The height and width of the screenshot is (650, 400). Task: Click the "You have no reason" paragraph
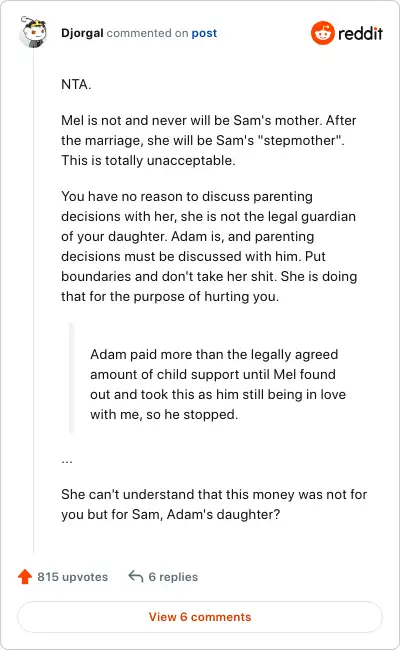point(209,246)
